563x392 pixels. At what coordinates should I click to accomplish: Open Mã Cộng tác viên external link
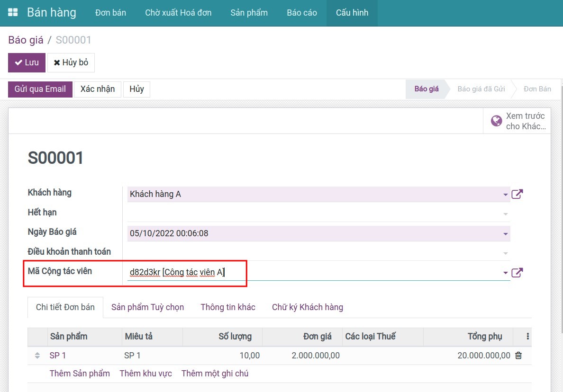click(517, 273)
